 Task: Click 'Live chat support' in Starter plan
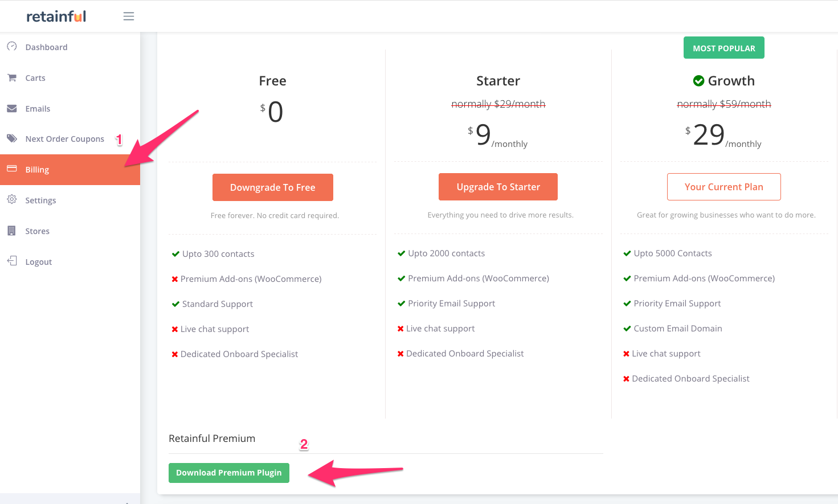click(x=440, y=329)
